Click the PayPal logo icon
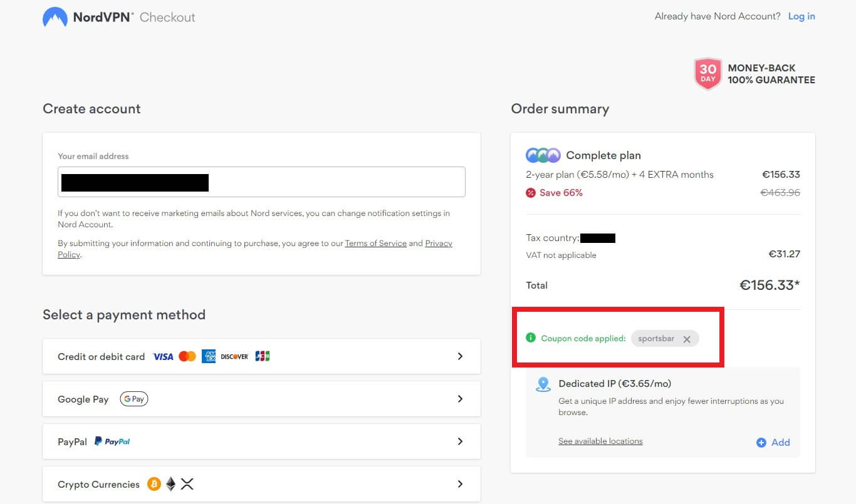 pyautogui.click(x=112, y=441)
